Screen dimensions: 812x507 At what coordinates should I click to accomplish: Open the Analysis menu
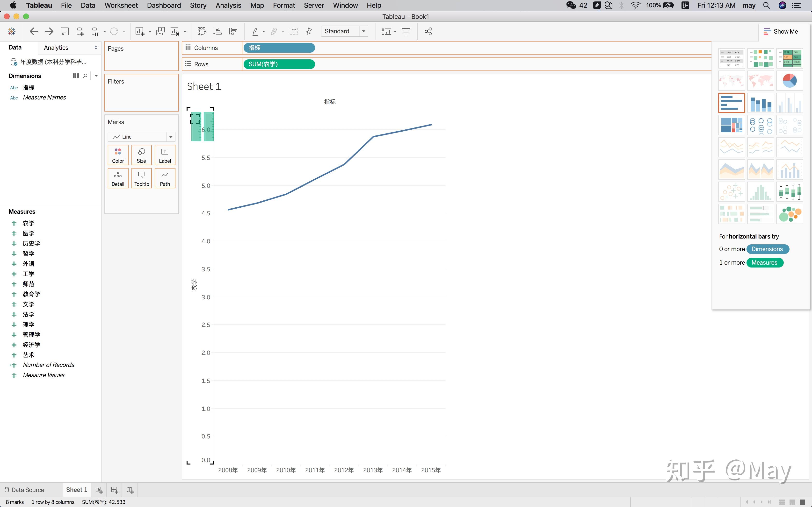click(x=228, y=5)
